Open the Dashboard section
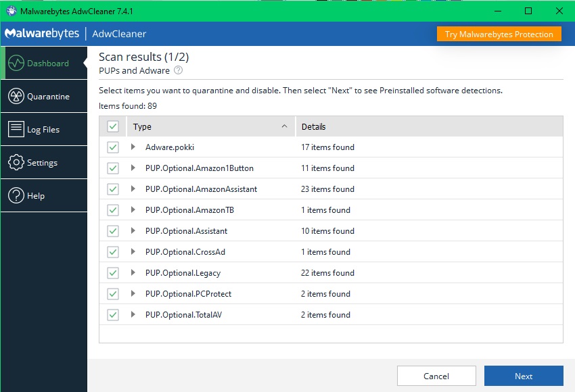The image size is (575, 392). (x=44, y=63)
